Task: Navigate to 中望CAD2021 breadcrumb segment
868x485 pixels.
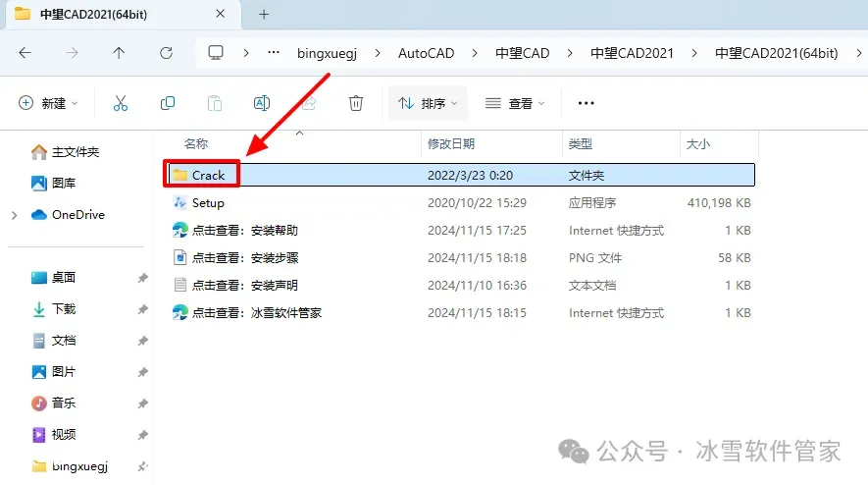Action: click(632, 53)
